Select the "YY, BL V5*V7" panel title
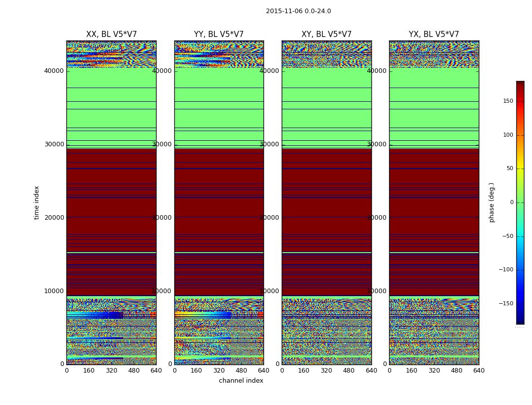The width and height of the screenshot is (532, 405). coord(219,34)
